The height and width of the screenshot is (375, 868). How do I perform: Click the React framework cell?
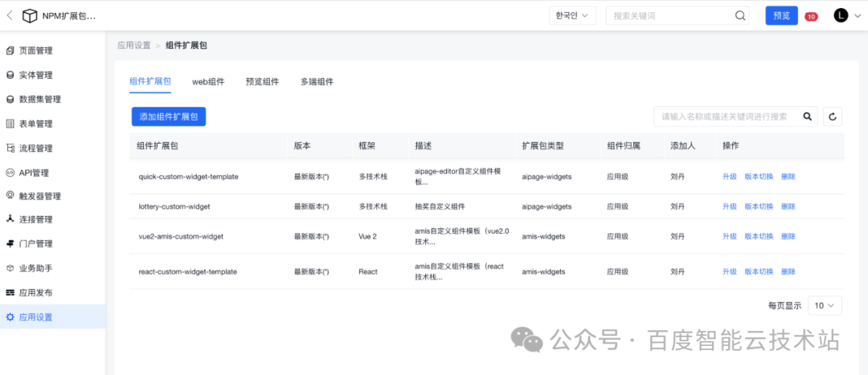[368, 271]
